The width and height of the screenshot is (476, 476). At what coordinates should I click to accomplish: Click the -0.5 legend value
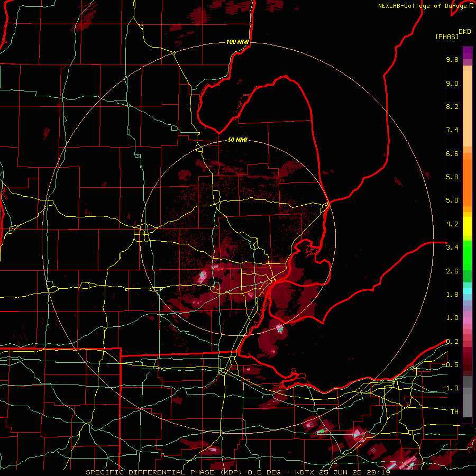(450, 365)
